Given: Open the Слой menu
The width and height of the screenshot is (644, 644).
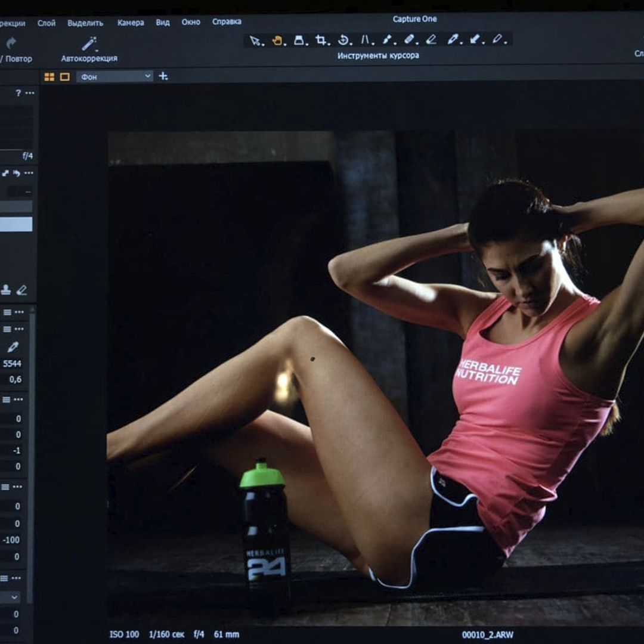Looking at the screenshot, I should tap(47, 23).
